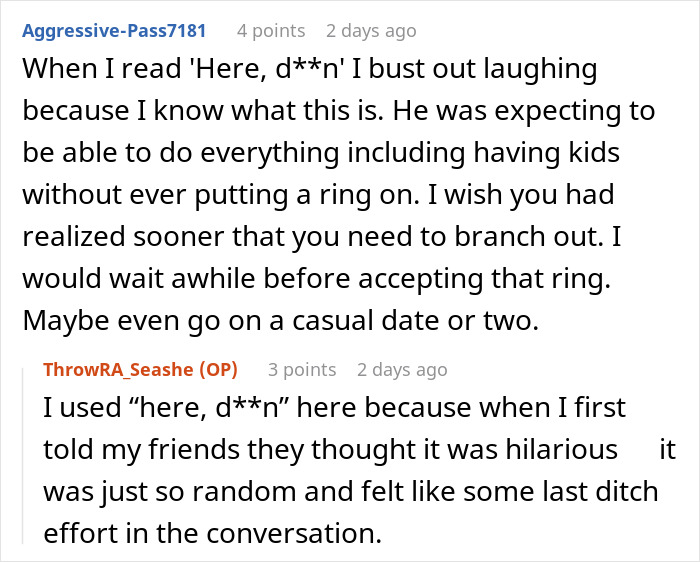
Task: Open the ThrowRA_Seashe user profile
Action: 121,370
